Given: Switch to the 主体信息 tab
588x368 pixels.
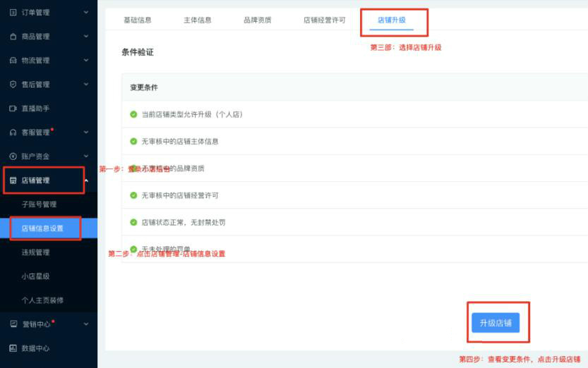Looking at the screenshot, I should (x=198, y=20).
